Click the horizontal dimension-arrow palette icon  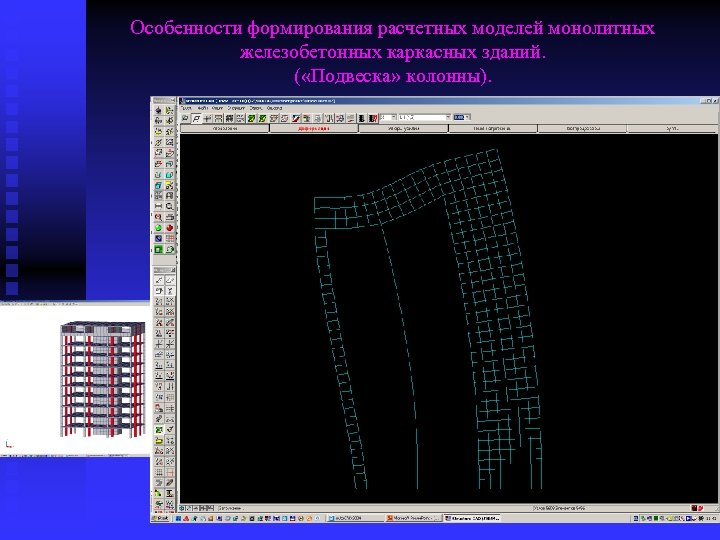pos(158,206)
